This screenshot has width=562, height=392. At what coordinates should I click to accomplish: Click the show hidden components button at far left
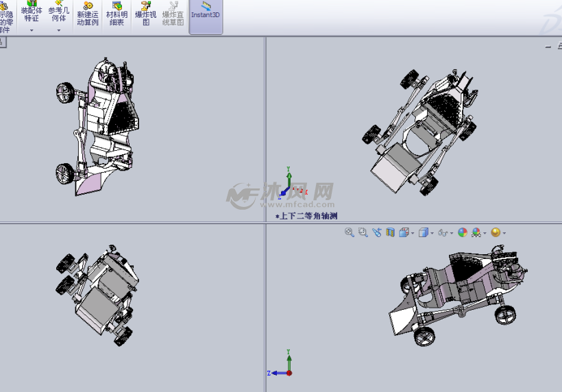(5, 17)
